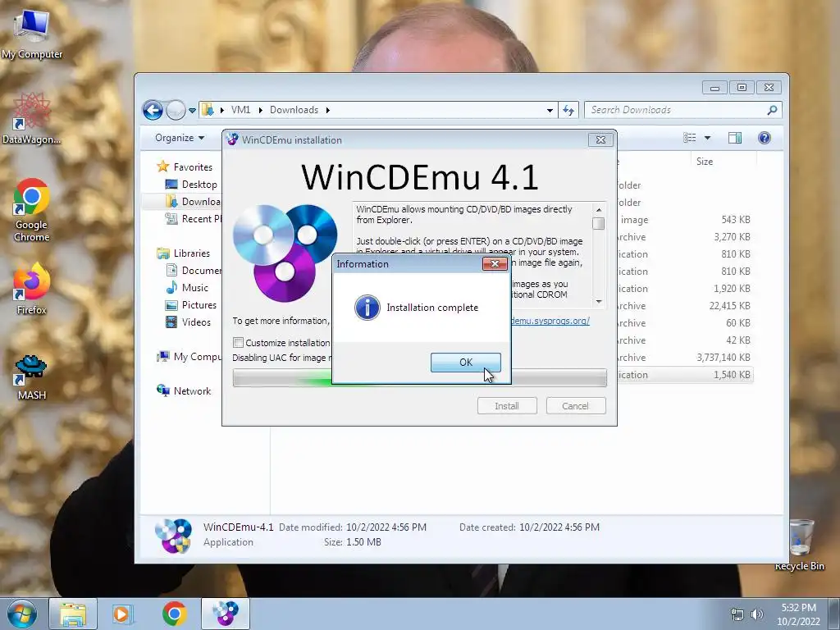This screenshot has width=840, height=630.
Task: Click the Install button in WinCDEmu installer
Action: click(507, 405)
